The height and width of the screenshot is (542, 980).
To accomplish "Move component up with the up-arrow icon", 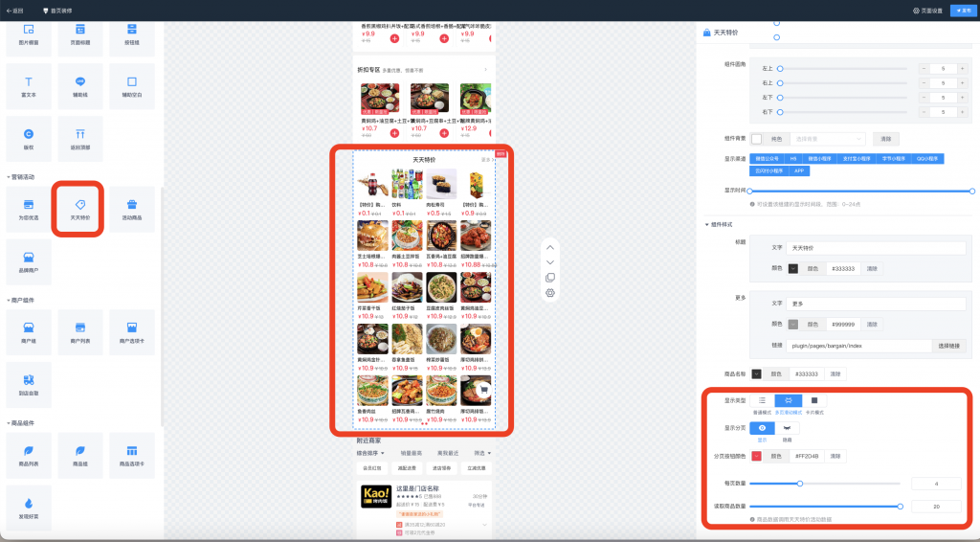I will pyautogui.click(x=550, y=248).
